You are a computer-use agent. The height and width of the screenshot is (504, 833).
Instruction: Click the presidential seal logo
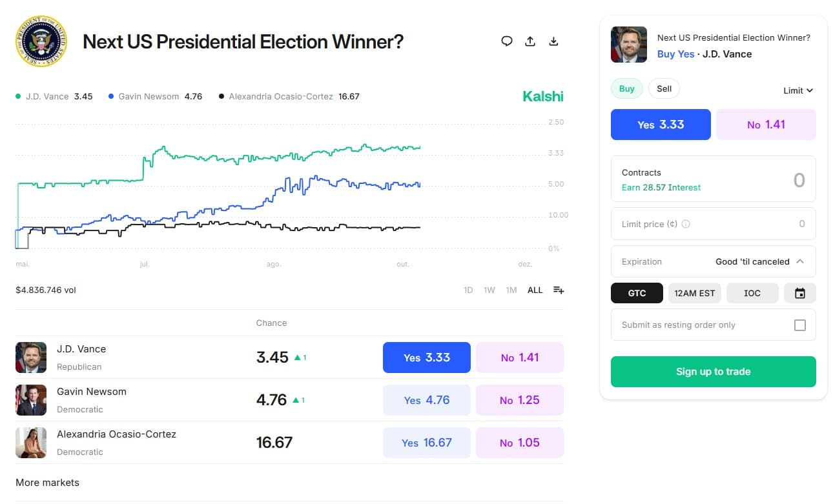pyautogui.click(x=43, y=41)
